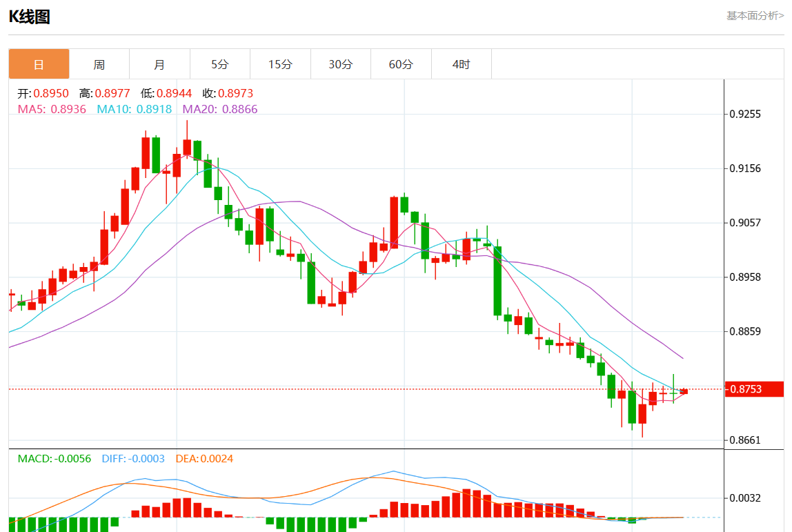Viewport: 792px width, 532px height.
Task: Click the MA20: 0.8866 label
Action: click(220, 109)
